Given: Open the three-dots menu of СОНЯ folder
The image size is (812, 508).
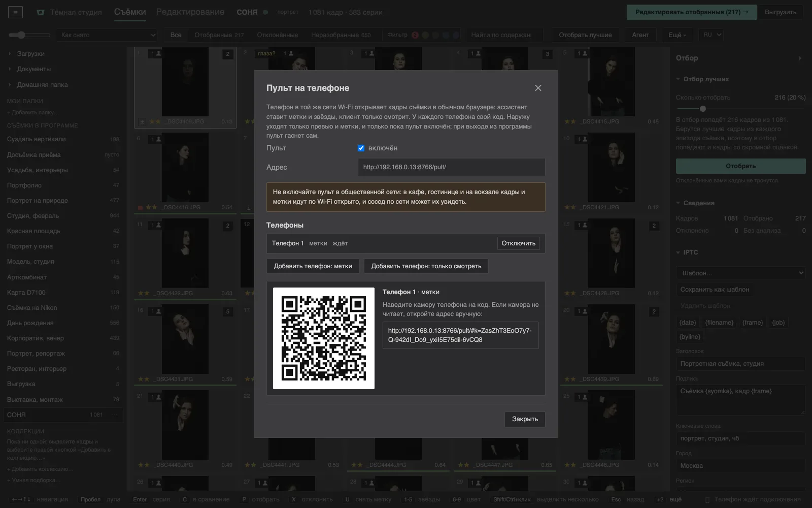Looking at the screenshot, I should pyautogui.click(x=114, y=415).
